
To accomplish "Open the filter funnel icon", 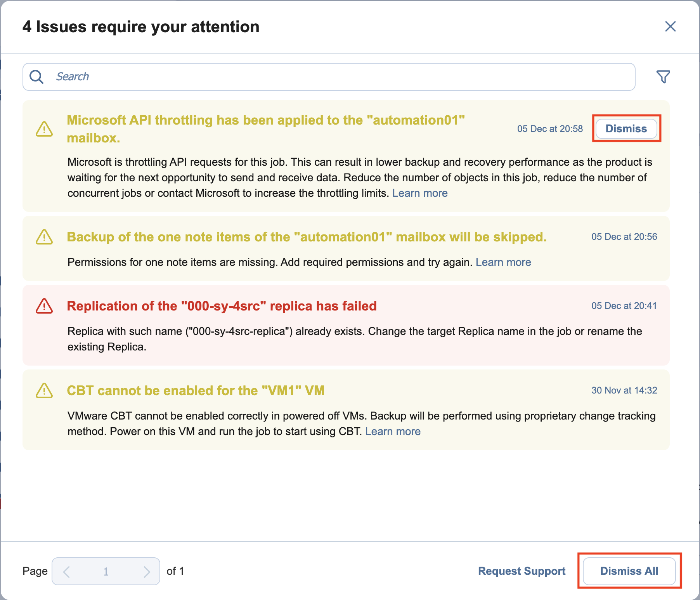I will pos(663,77).
